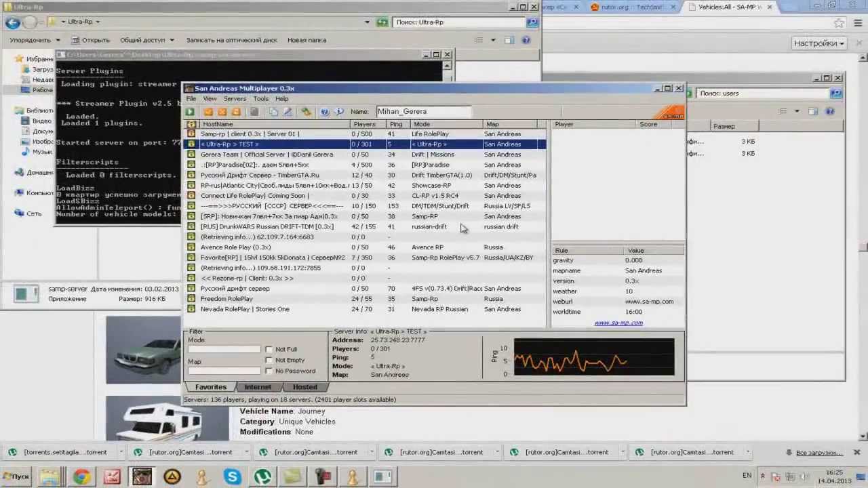Screen dimensions: 868x488
Task: Click the first orange Add Server icon
Action: 208,112
